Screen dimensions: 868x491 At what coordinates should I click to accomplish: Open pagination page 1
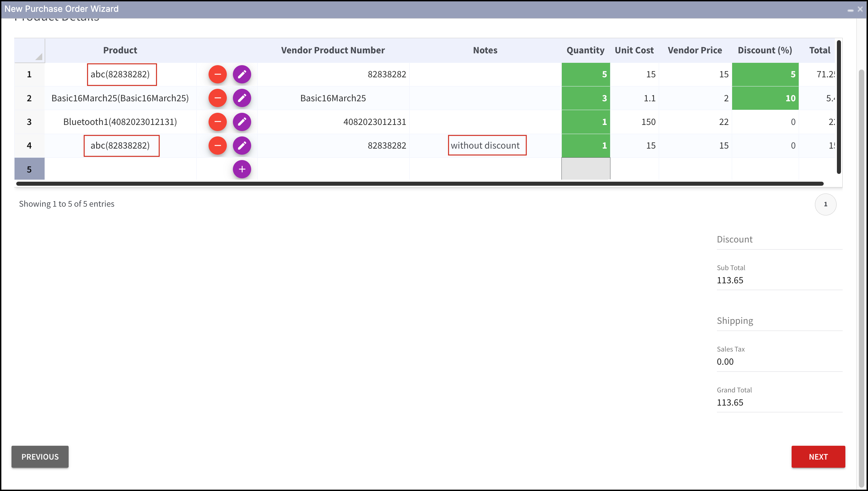tap(826, 204)
